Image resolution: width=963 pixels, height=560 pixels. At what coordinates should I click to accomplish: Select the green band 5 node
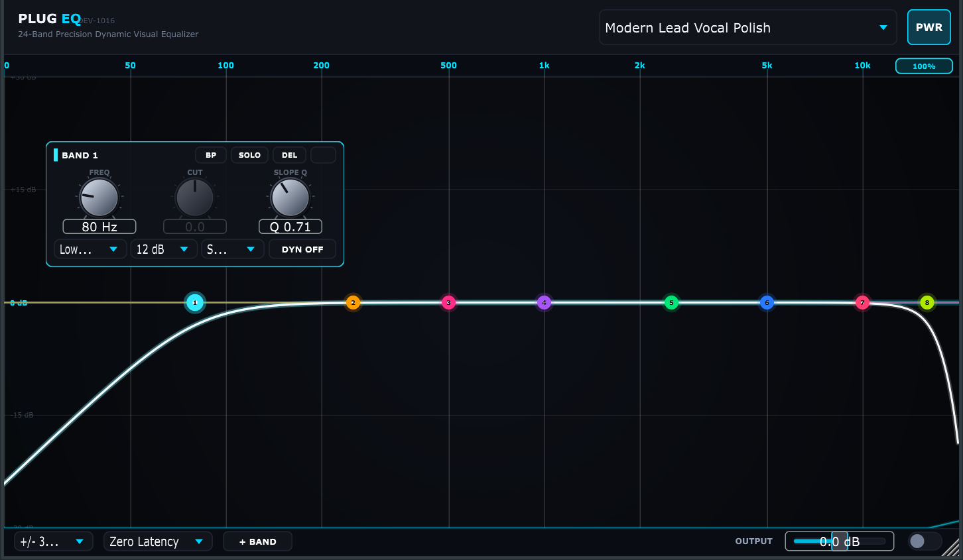point(671,303)
